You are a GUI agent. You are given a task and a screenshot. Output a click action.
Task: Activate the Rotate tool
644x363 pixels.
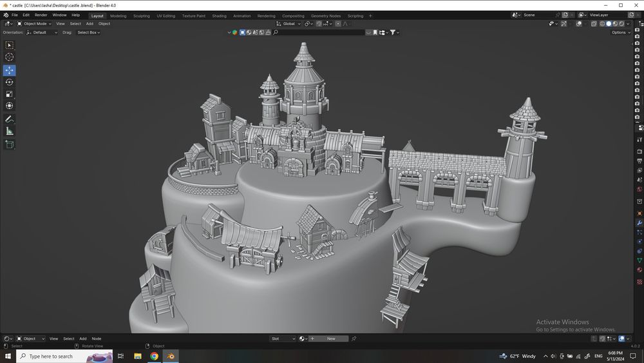pyautogui.click(x=10, y=83)
